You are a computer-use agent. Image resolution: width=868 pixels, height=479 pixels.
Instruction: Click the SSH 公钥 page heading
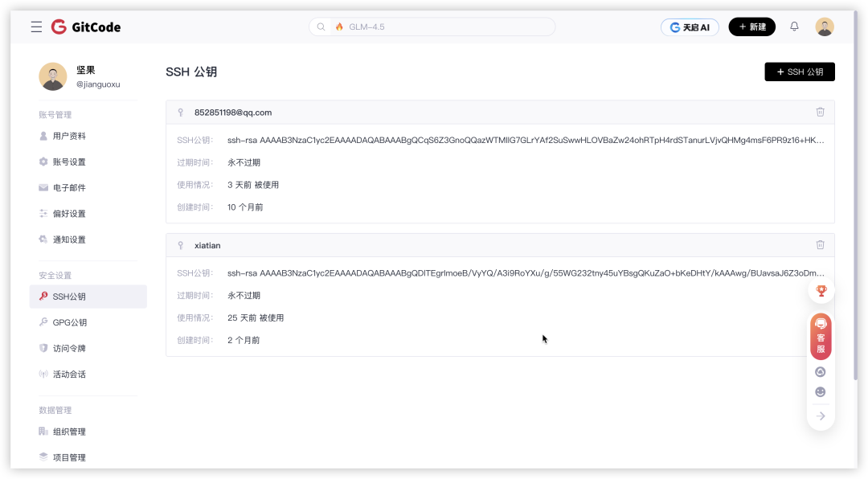click(x=191, y=72)
